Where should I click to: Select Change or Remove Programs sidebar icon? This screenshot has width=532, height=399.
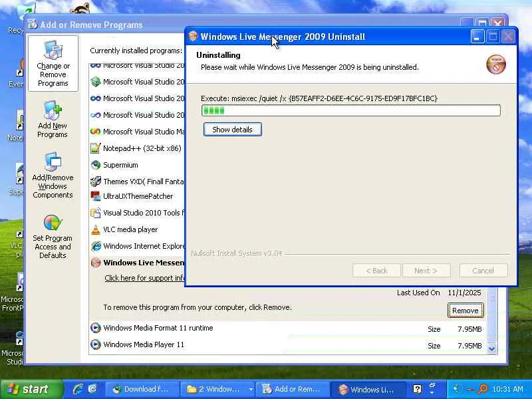pos(53,63)
